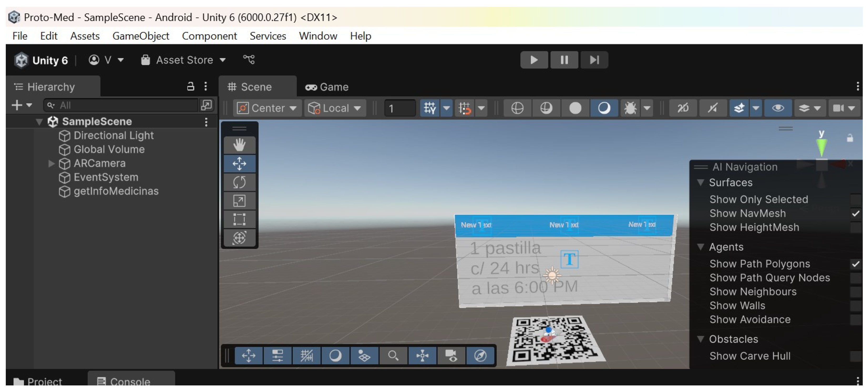Open version control branch icon
Viewport: 868px width, 392px height.
(x=249, y=60)
